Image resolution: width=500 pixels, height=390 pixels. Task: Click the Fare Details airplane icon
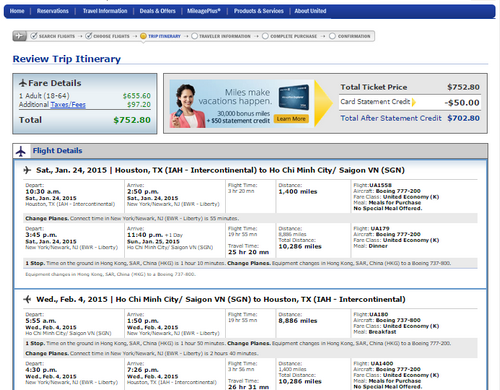(x=23, y=83)
